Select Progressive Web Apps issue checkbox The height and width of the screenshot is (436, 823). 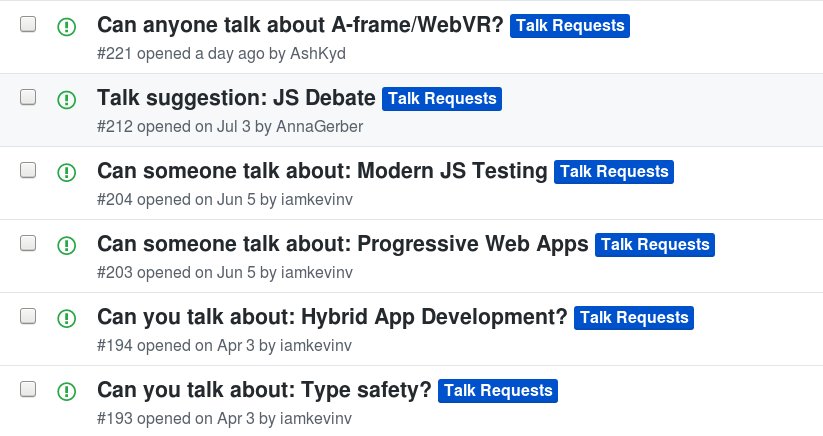pos(28,243)
